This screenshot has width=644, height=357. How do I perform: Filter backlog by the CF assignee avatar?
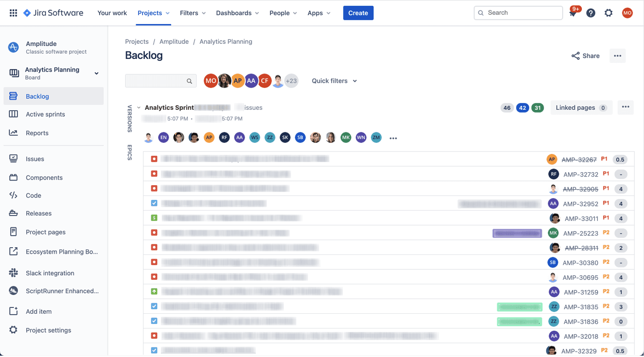pos(264,81)
